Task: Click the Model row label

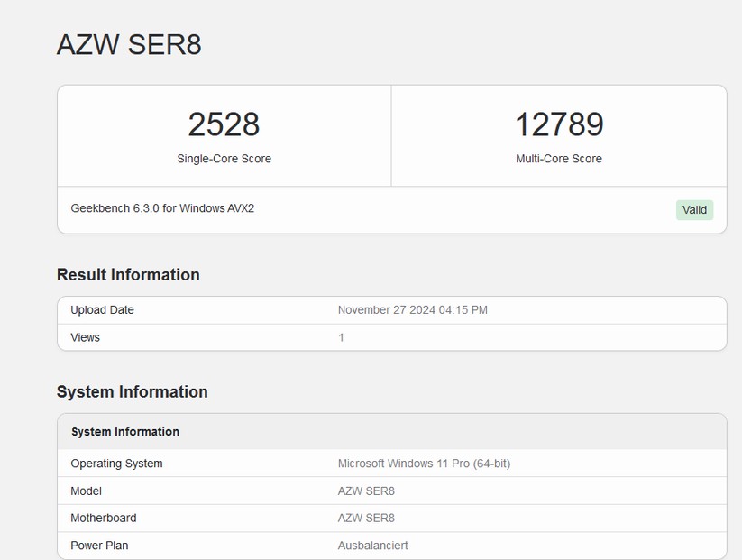Action: (x=87, y=491)
